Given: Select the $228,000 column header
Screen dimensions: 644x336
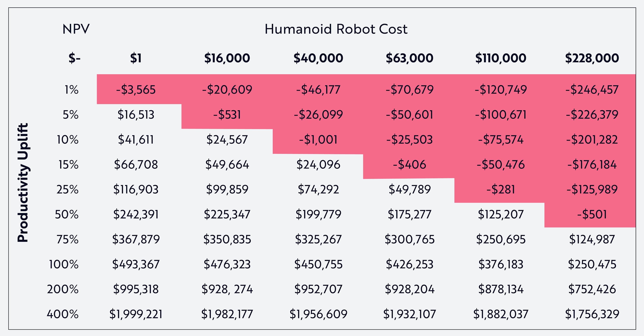Looking at the screenshot, I should point(592,58).
